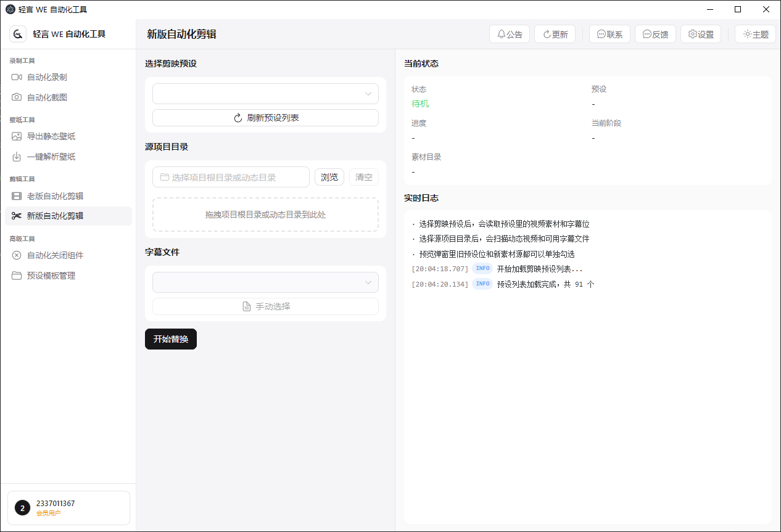Image resolution: width=781 pixels, height=532 pixels.
Task: Click the 公告 bell icon
Action: tap(501, 34)
